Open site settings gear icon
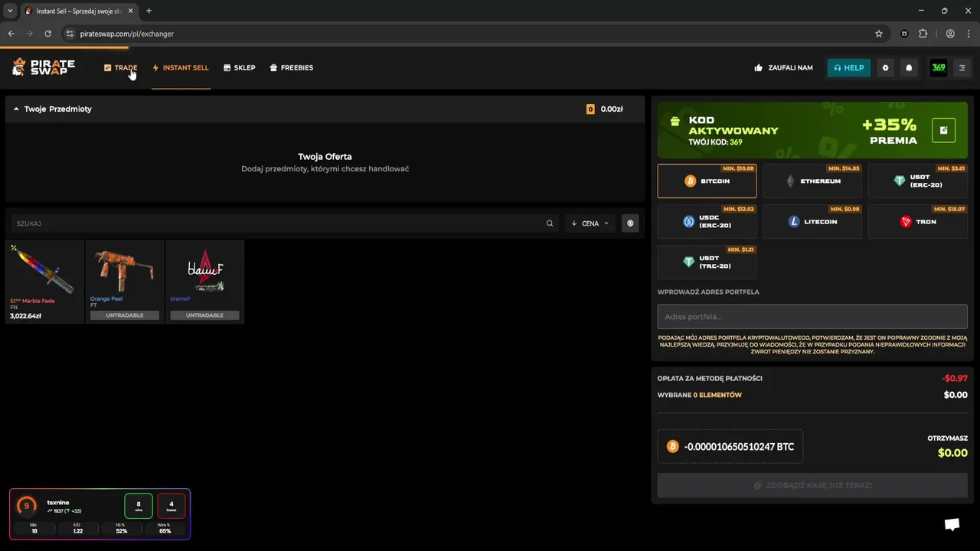The height and width of the screenshot is (551, 980). click(885, 67)
